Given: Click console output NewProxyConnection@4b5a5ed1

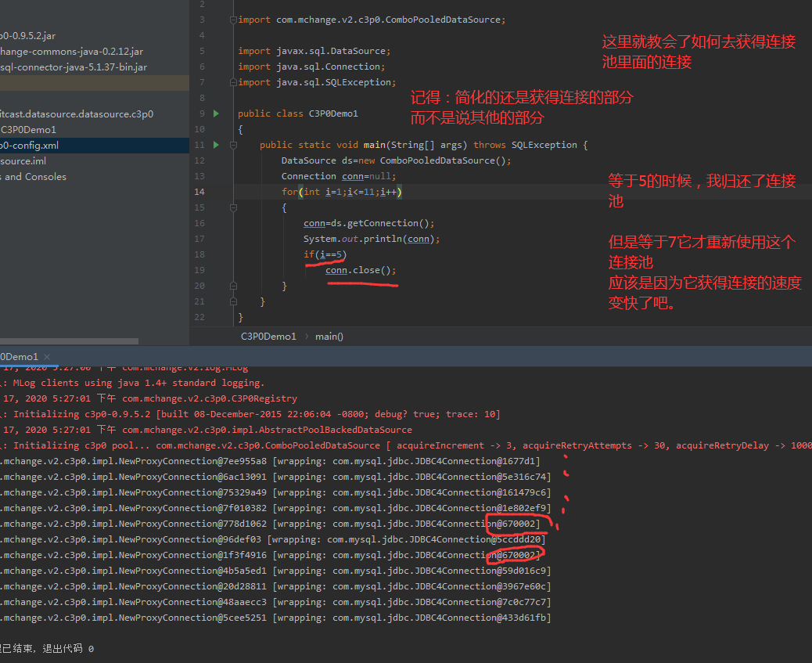Looking at the screenshot, I should [275, 570].
